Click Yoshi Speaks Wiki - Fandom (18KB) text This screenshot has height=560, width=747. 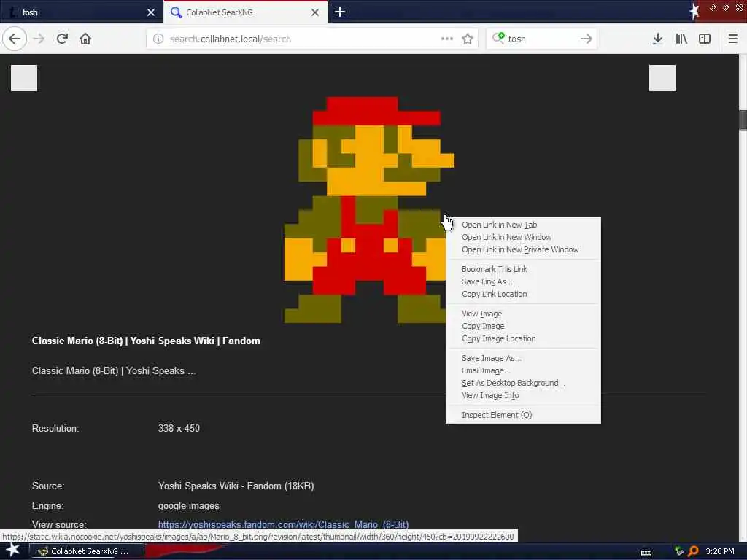pyautogui.click(x=236, y=486)
